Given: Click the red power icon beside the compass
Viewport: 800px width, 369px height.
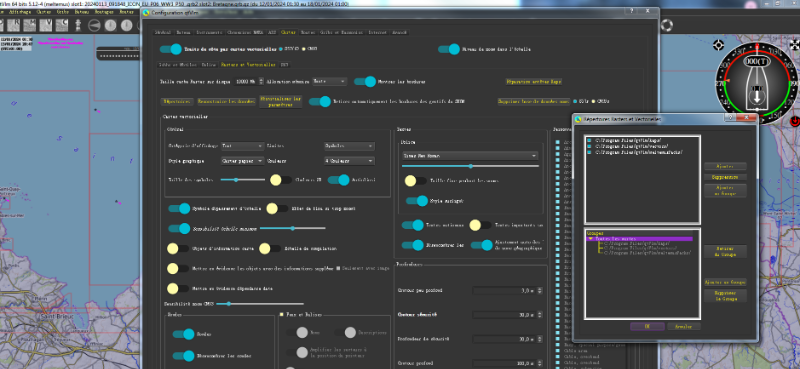Looking at the screenshot, I should pos(795,121).
